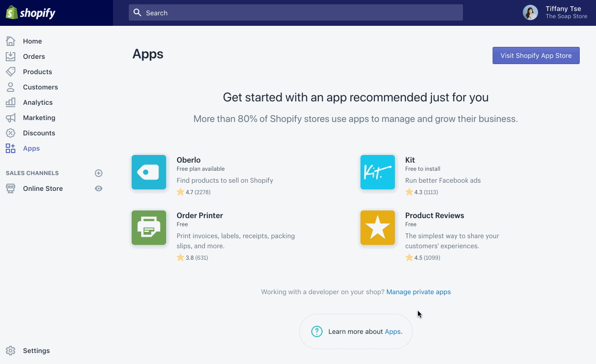Open Online Store sales channel
Viewport: 596px width, 364px height.
43,188
